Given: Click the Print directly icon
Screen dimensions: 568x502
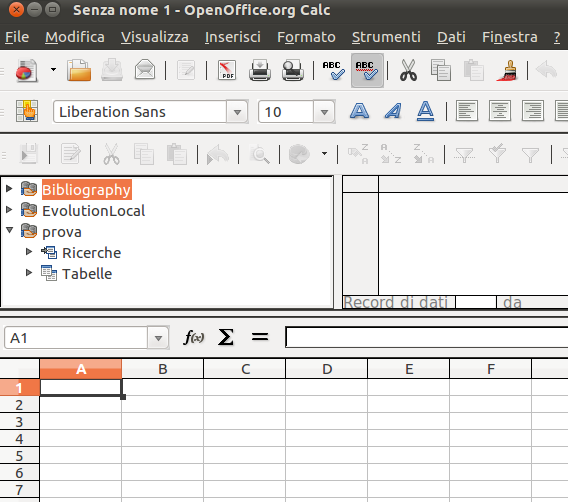Looking at the screenshot, I should (x=260, y=70).
